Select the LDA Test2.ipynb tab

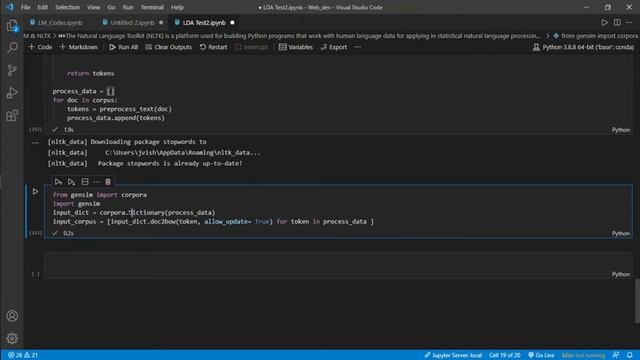click(x=204, y=23)
